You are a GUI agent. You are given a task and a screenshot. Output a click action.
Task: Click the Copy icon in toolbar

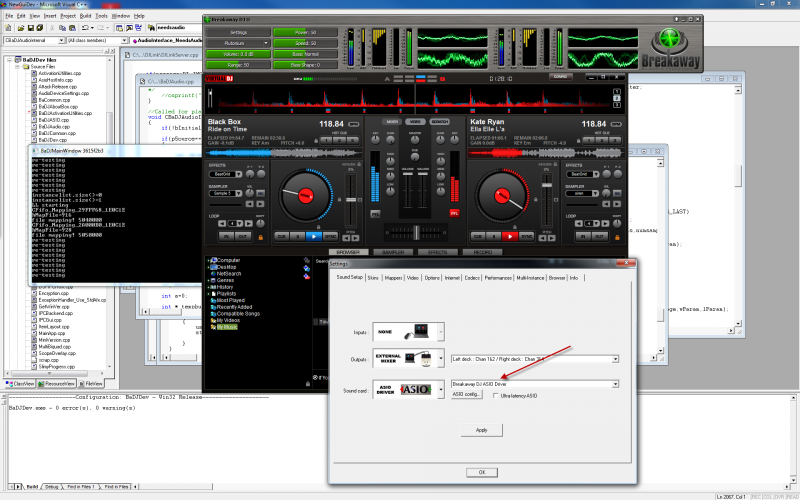pos(63,28)
